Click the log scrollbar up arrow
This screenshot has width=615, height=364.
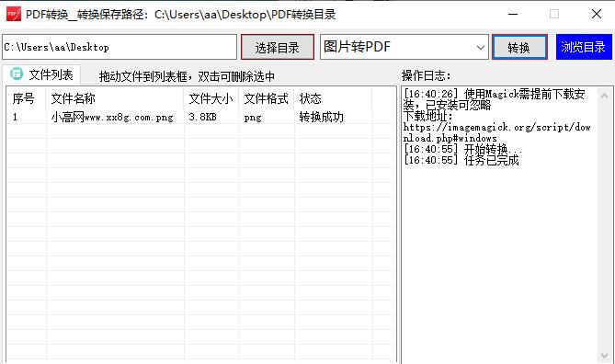pyautogui.click(x=604, y=96)
